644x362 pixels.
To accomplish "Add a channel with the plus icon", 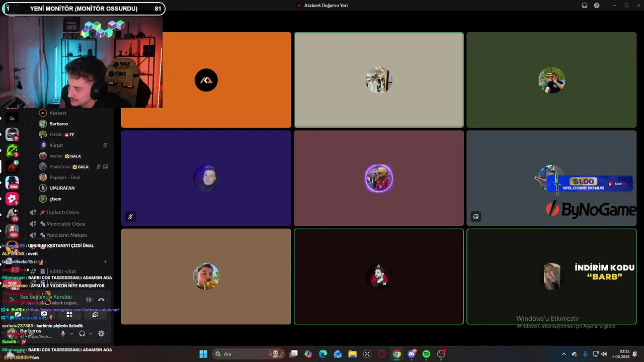I will coord(105,261).
